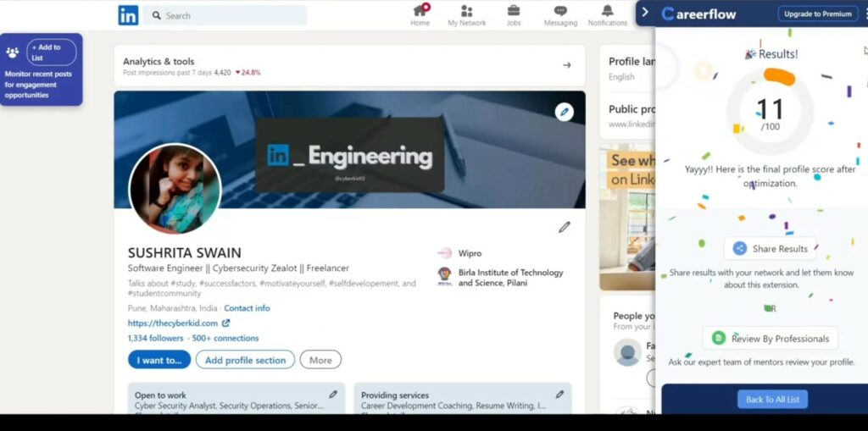This screenshot has width=868, height=431.
Task: Click Birla Institute of Technology text
Action: point(510,278)
